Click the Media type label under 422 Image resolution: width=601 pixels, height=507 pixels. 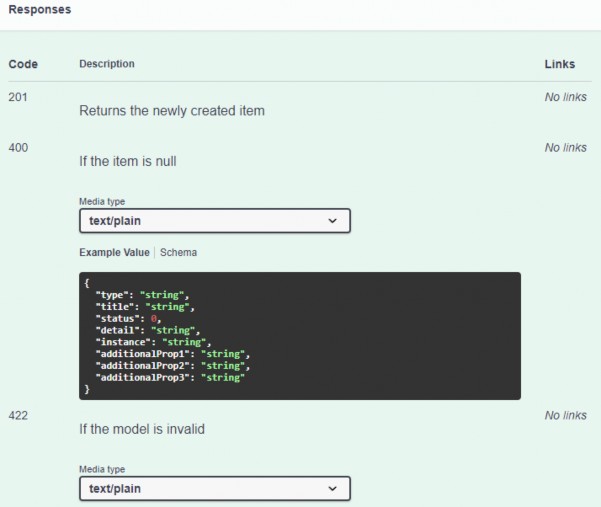point(102,469)
